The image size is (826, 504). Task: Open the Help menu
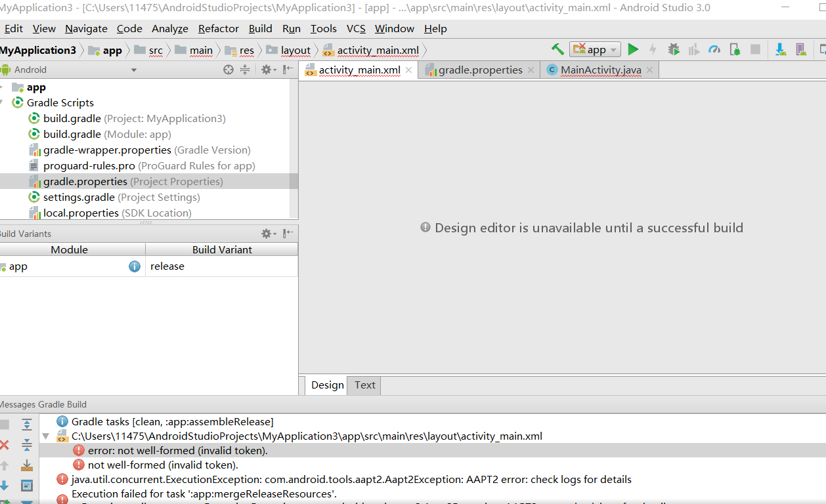pyautogui.click(x=435, y=29)
